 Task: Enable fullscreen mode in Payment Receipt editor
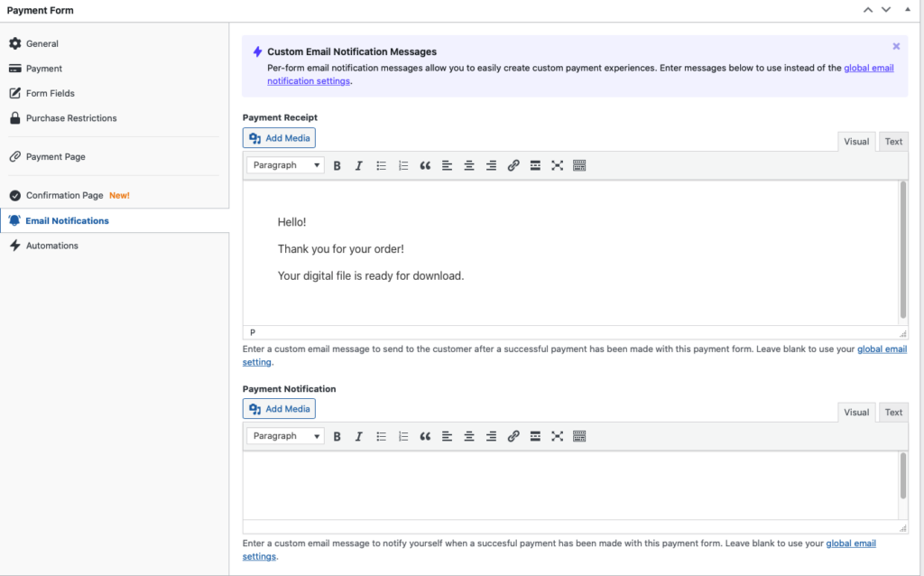[557, 166]
